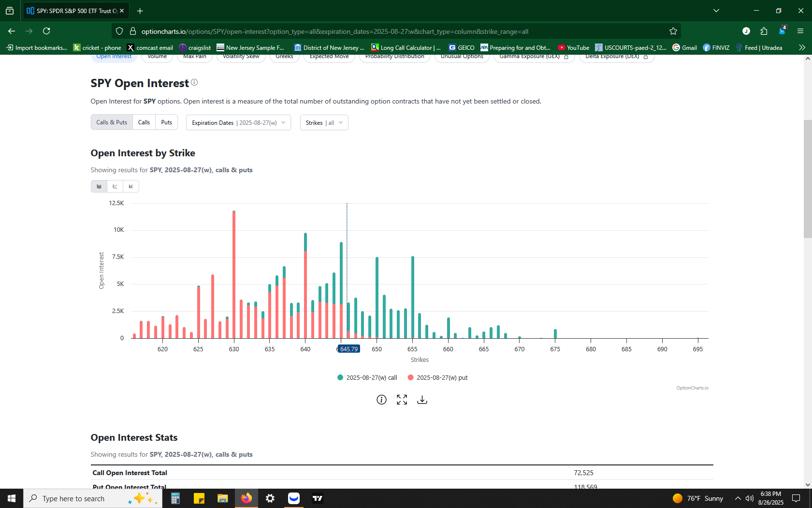Select the Call Open Interest Total row label

point(130,473)
